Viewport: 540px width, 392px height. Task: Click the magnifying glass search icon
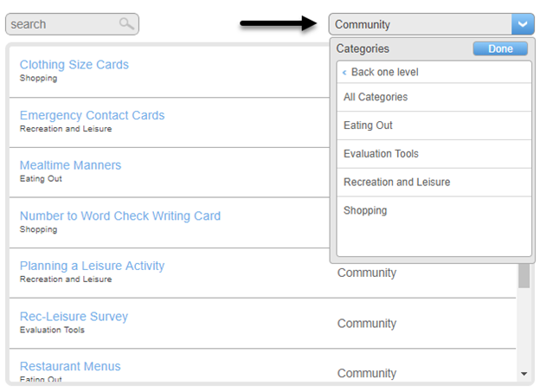[x=126, y=23]
